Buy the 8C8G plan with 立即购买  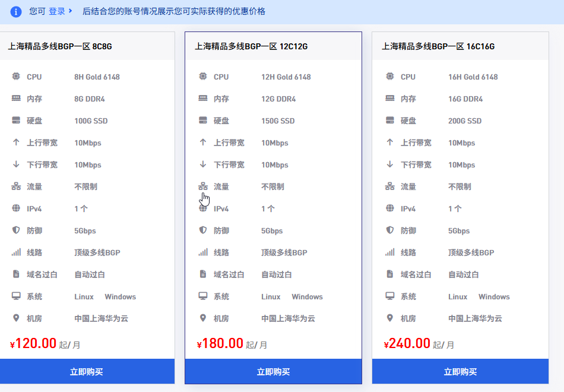(x=87, y=372)
